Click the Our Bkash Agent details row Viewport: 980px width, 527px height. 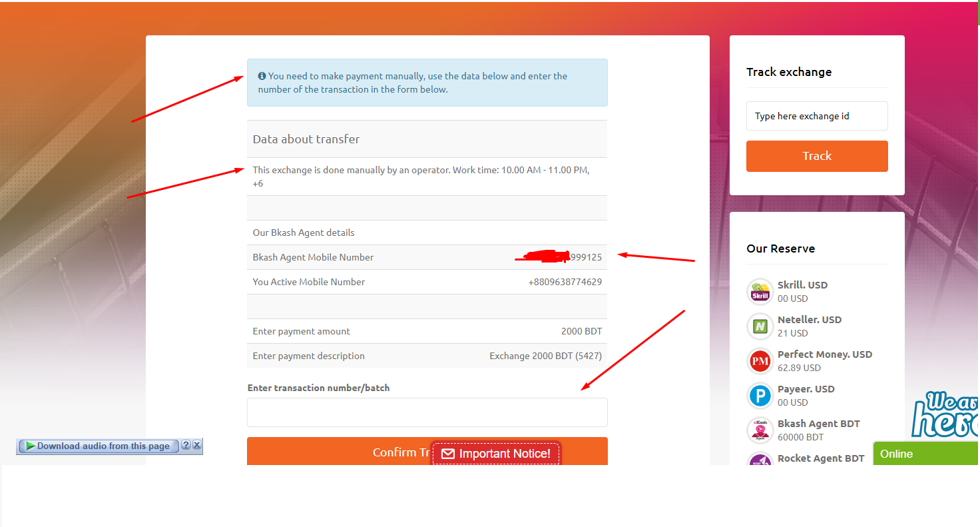coord(427,233)
